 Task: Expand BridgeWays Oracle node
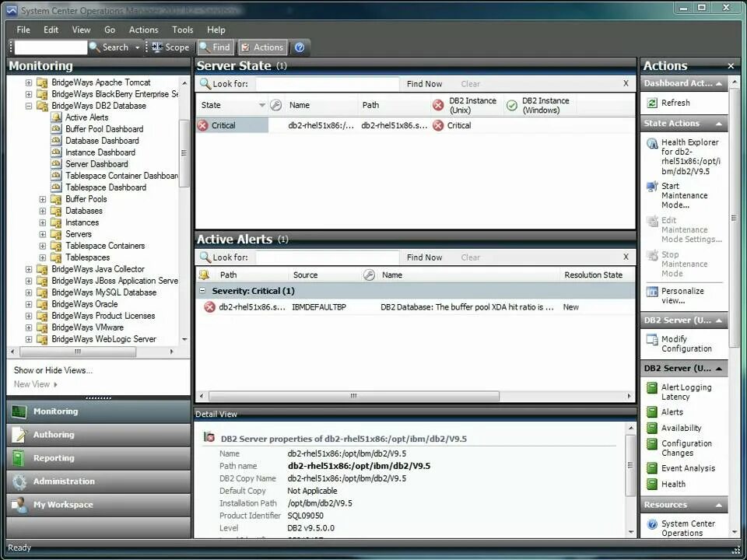point(29,304)
